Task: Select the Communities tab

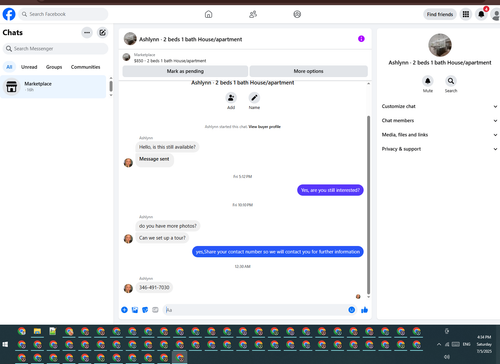Action: [x=85, y=67]
